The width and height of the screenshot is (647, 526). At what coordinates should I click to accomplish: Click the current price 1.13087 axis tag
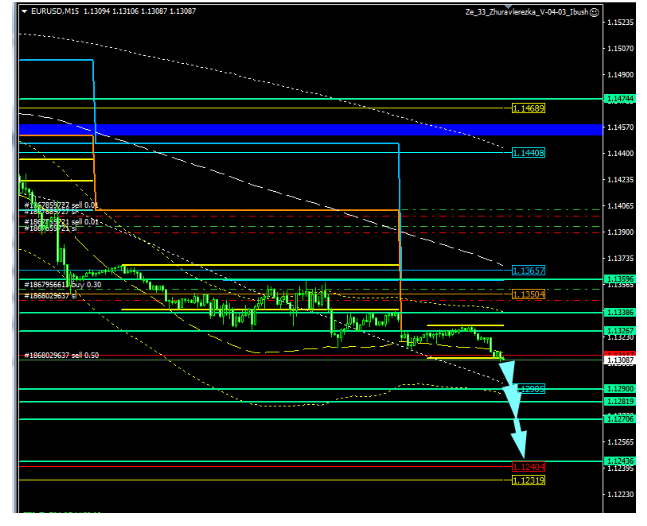(620, 359)
